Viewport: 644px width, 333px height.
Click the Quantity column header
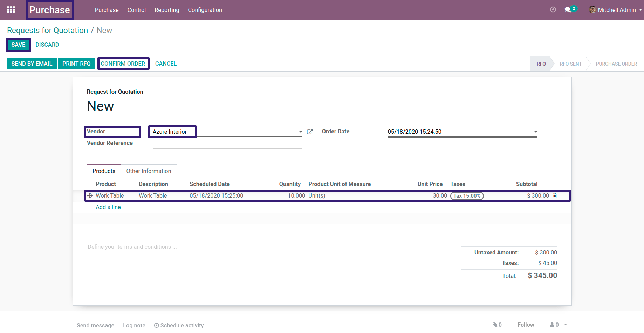tap(290, 184)
